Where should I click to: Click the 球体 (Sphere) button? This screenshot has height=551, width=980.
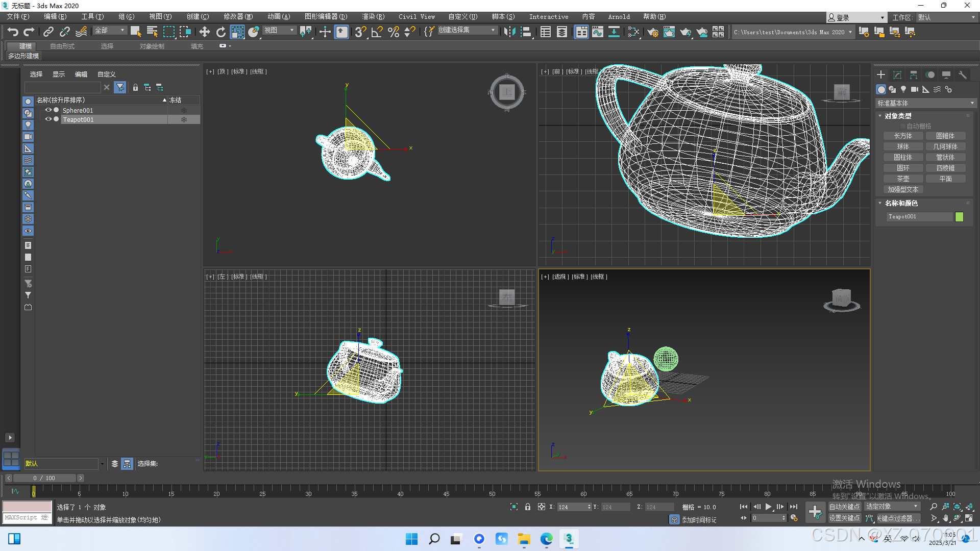[x=903, y=146]
